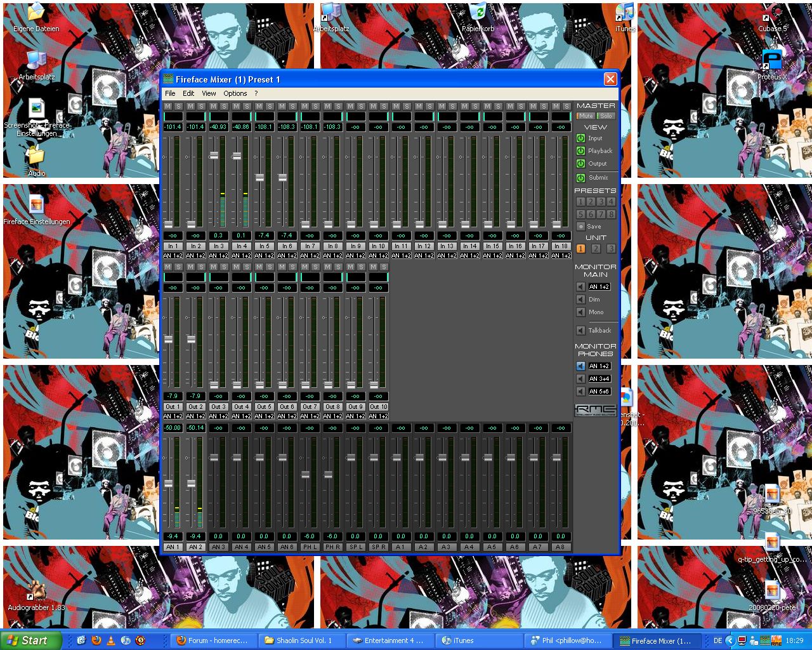This screenshot has width=812, height=650.
Task: Mute the Out 1 playback channel
Action: point(168,267)
